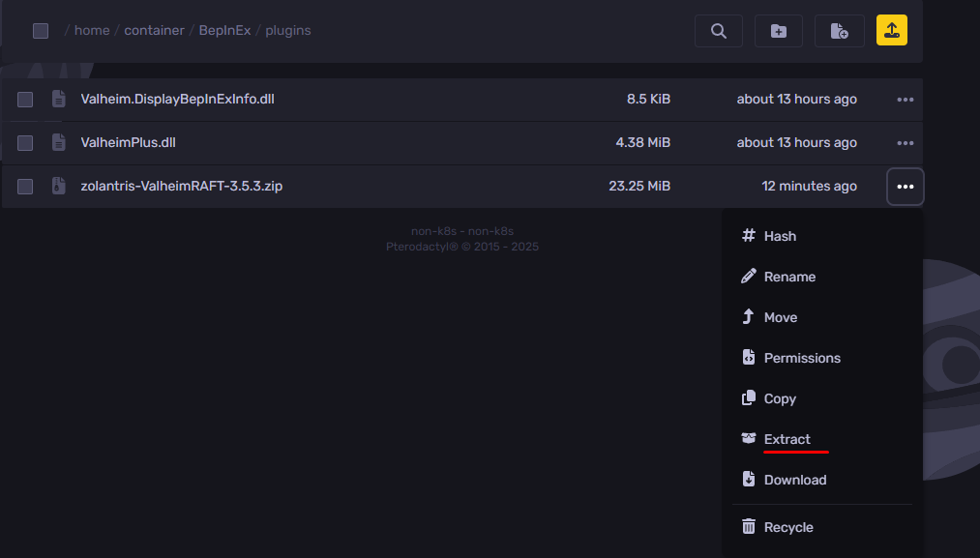Click the 4.38 MiB file size
The height and width of the screenshot is (558, 980).
click(x=643, y=142)
